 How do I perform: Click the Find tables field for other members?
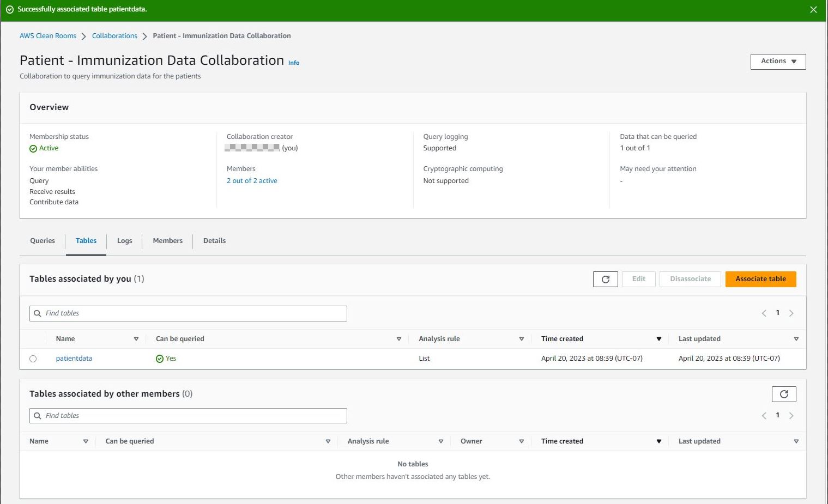pos(188,416)
